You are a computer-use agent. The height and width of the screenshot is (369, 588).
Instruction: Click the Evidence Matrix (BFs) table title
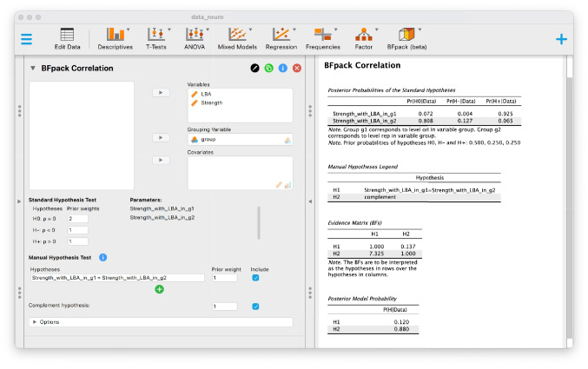[x=354, y=223]
